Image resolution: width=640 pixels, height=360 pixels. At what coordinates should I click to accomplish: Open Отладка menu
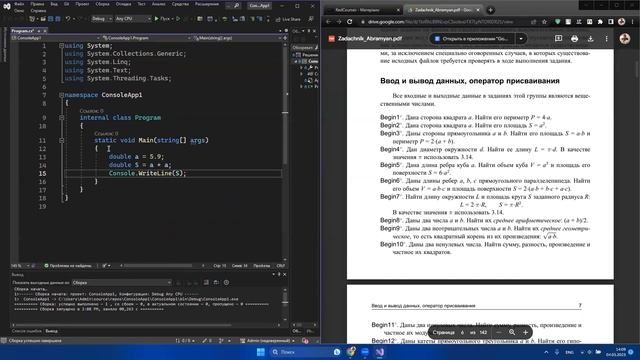click(123, 4)
